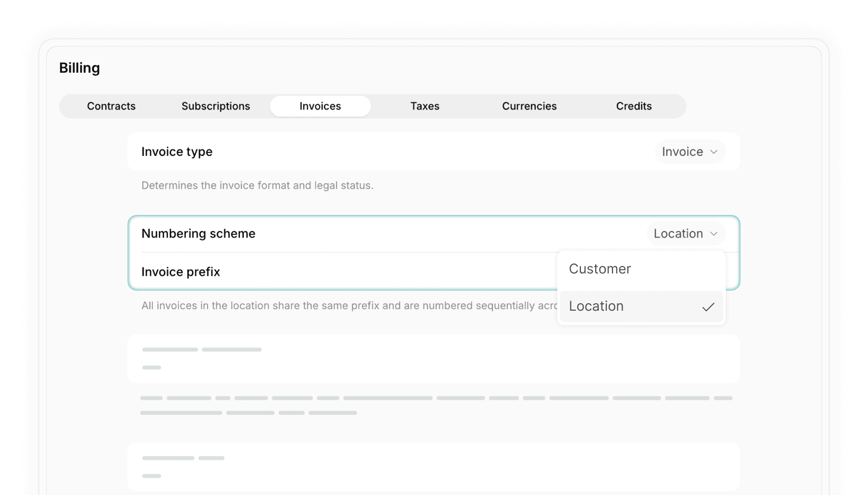Click the Billing page heading
The width and height of the screenshot is (868, 495).
tap(80, 68)
